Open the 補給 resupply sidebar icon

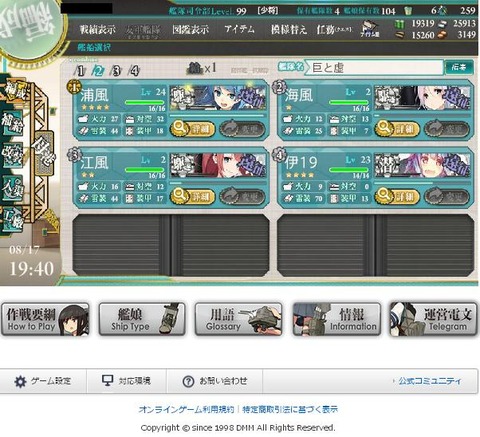pos(12,123)
